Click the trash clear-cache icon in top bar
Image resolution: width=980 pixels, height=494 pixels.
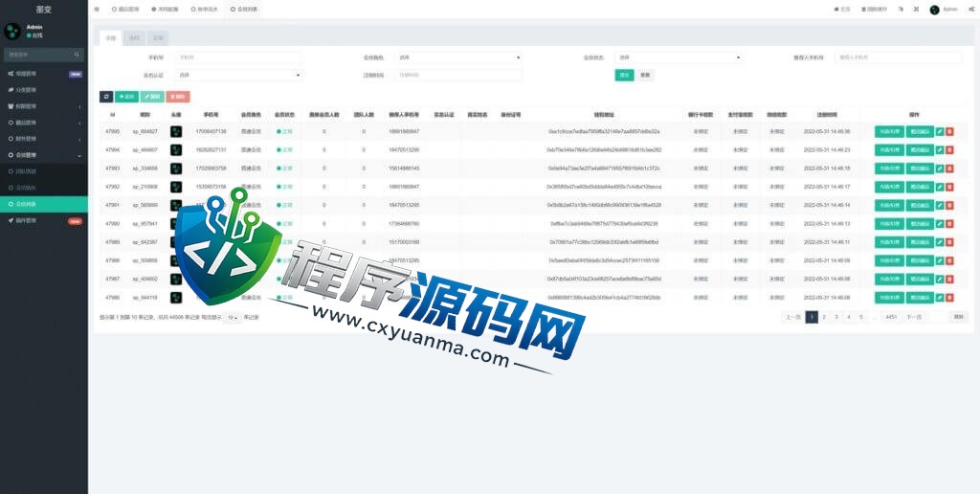(x=863, y=10)
